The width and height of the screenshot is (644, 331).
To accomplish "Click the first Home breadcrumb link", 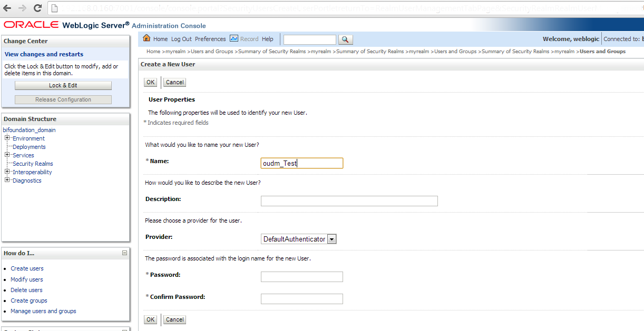I will click(153, 52).
